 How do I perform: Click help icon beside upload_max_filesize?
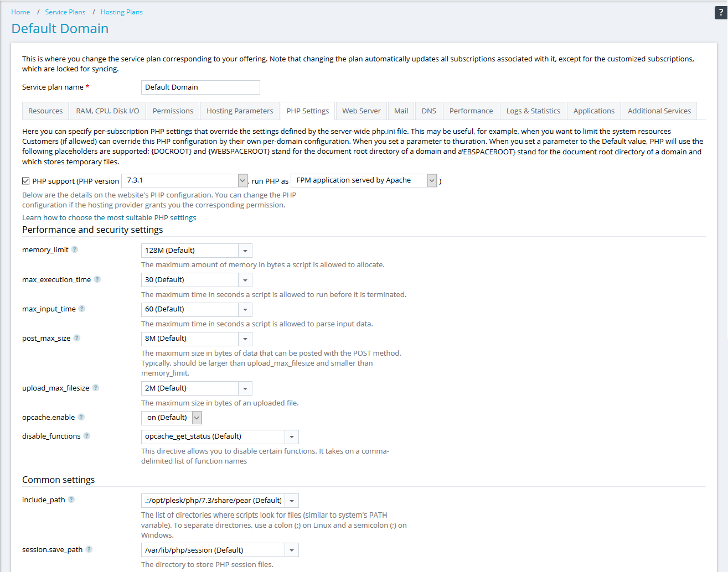coord(96,388)
